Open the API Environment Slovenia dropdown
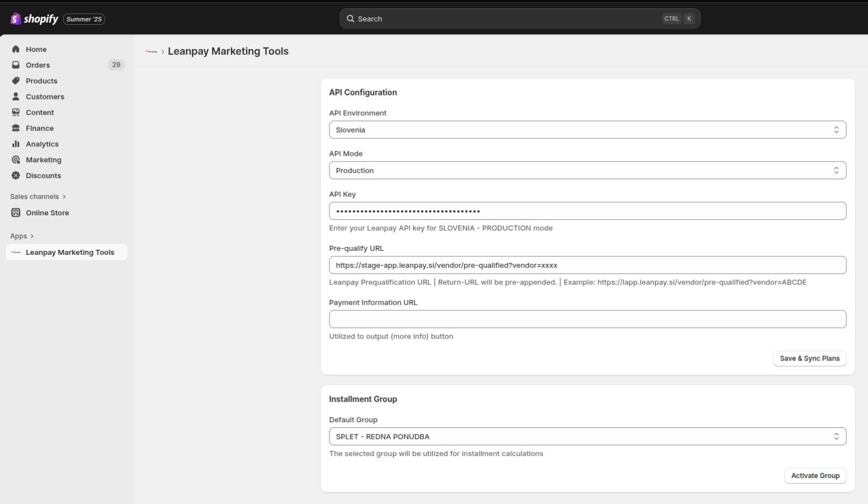This screenshot has width=868, height=504. click(x=588, y=130)
